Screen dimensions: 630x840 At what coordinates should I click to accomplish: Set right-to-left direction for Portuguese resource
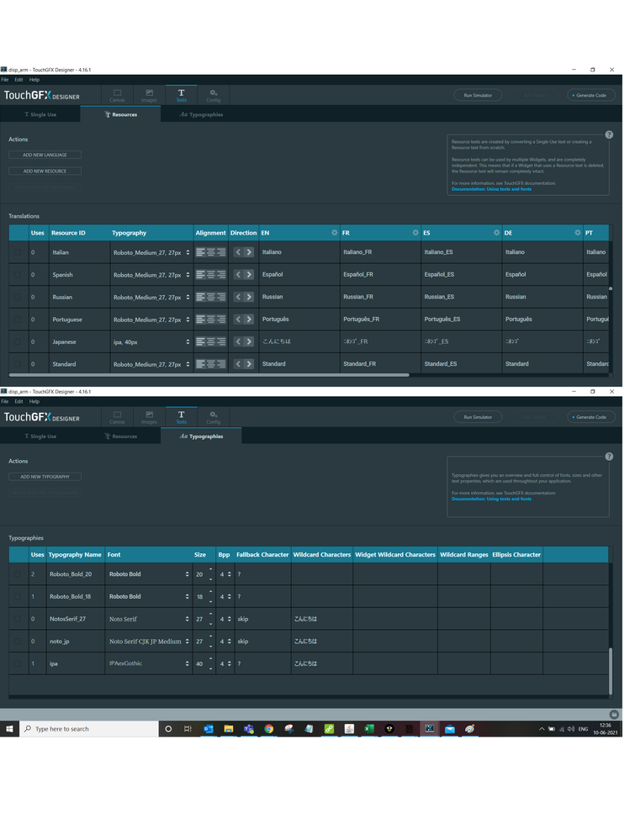tap(238, 320)
